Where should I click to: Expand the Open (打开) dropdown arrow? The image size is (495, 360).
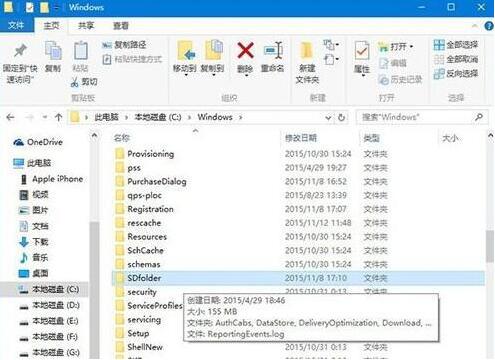(x=411, y=46)
